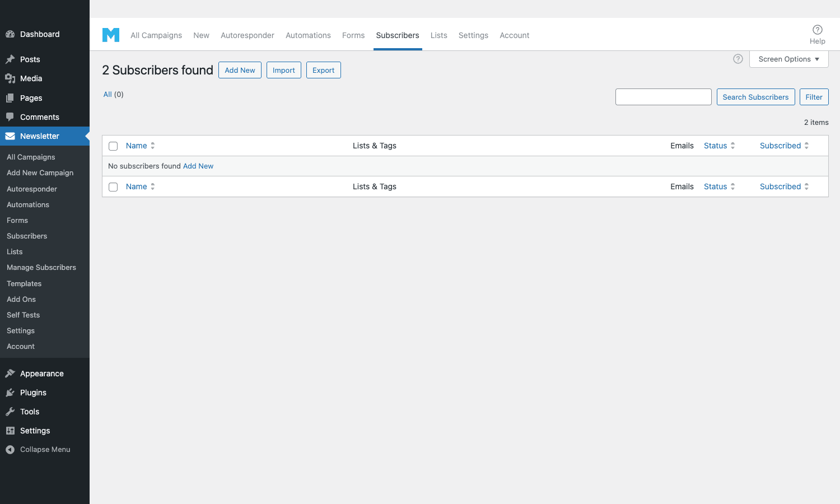
Task: Open All Campaigns in sidebar submenu
Action: click(31, 157)
